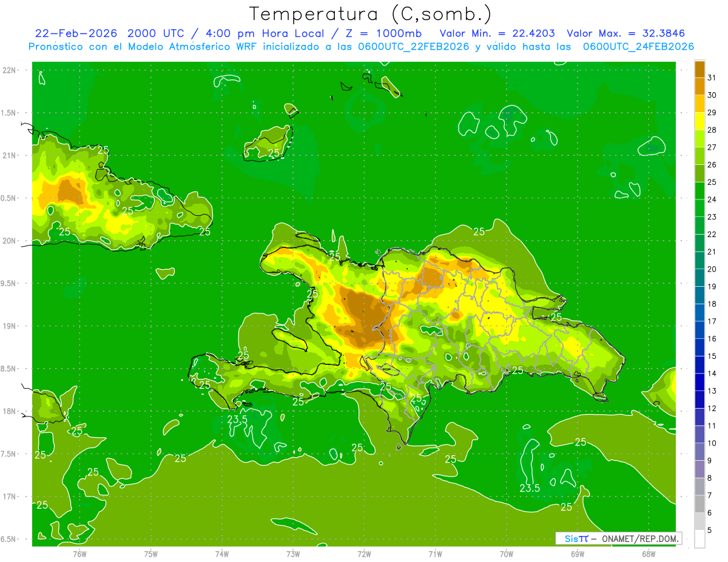Screen dimensions: 728x562
Task: Select the "Valor Min. = 22.4203" readout
Action: click(x=497, y=33)
